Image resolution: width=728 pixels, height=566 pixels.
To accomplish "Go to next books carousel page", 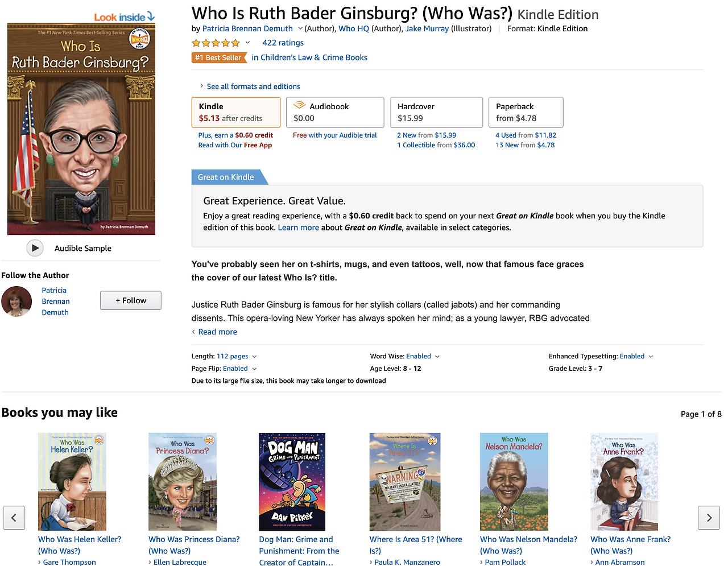I will click(709, 518).
